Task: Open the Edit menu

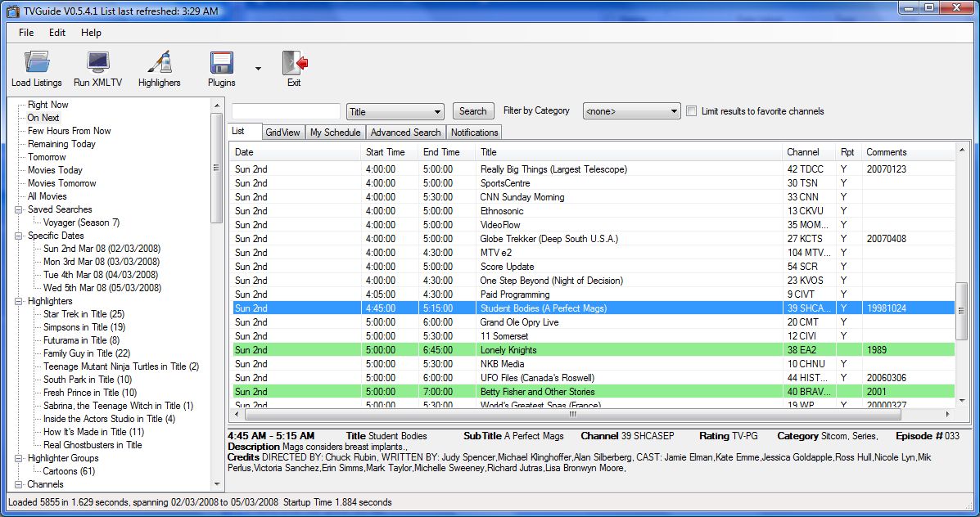Action: pos(56,33)
